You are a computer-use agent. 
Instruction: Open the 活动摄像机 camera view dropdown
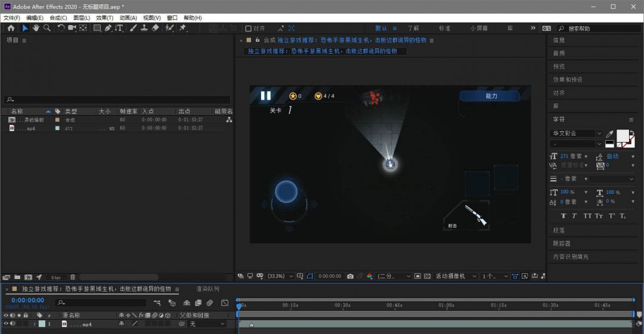(456, 276)
